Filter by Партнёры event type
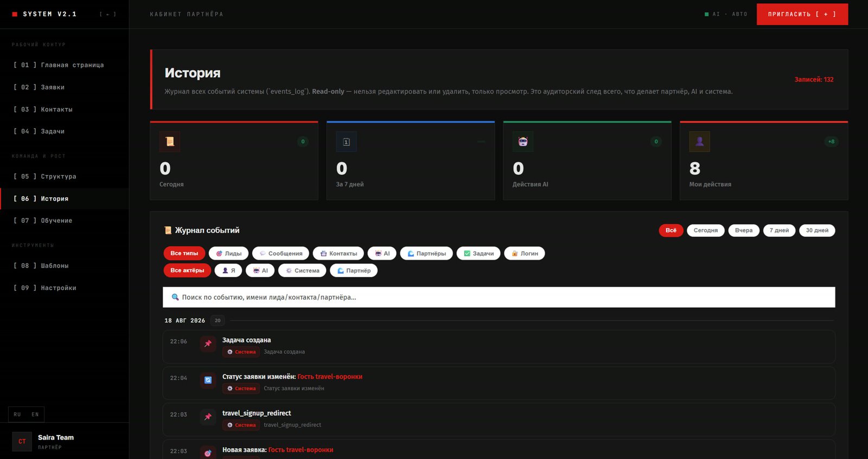This screenshot has width=868, height=459. click(426, 253)
